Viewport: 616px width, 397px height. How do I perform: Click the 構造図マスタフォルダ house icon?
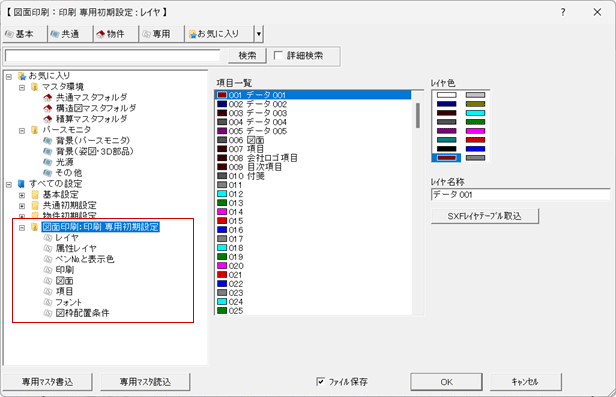click(48, 108)
